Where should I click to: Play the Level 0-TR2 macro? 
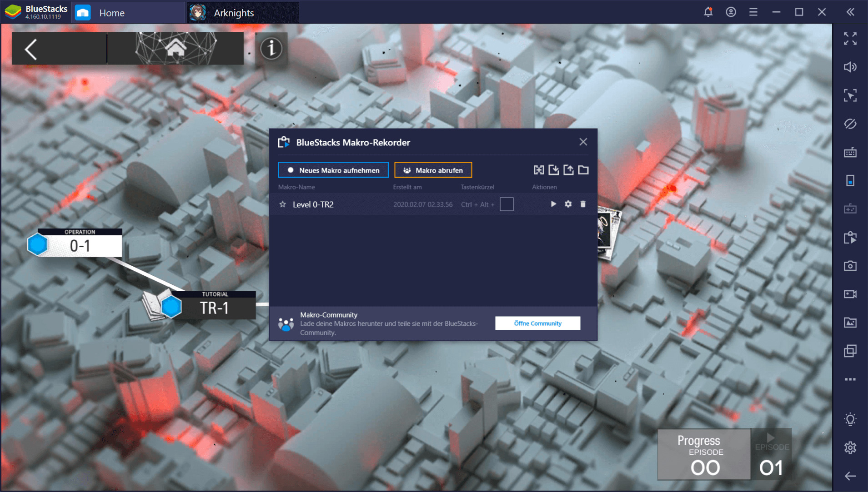pyautogui.click(x=553, y=204)
